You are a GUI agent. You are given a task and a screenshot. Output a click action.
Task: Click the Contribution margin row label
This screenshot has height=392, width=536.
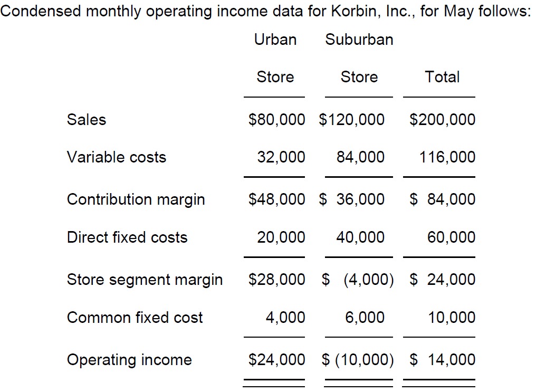point(136,200)
